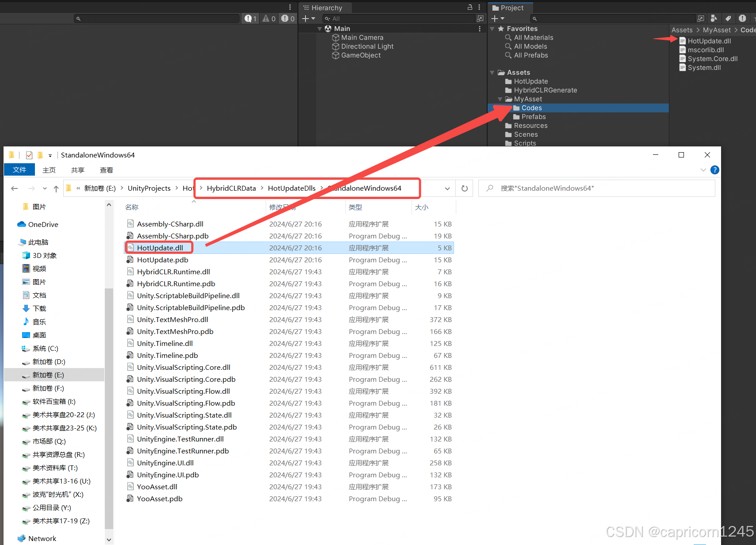Image resolution: width=756 pixels, height=545 pixels.
Task: Collapse the MyAsset folder tree arrow
Action: click(500, 99)
